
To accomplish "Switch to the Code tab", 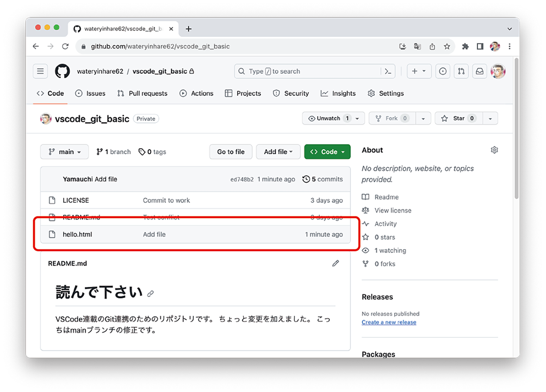I will coord(51,93).
